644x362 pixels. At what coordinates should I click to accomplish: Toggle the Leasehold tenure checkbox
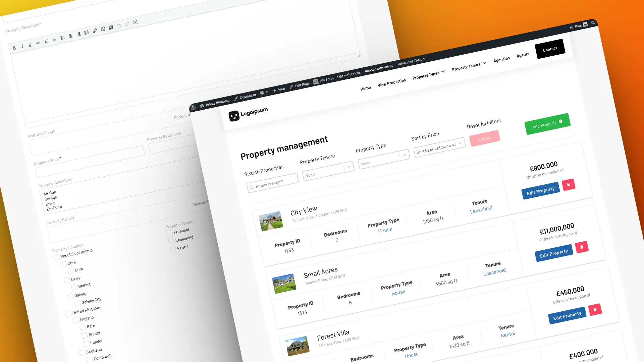click(171, 239)
